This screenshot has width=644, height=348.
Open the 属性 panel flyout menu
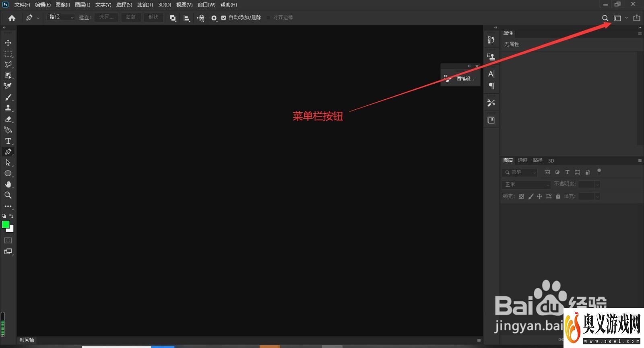[x=640, y=33]
